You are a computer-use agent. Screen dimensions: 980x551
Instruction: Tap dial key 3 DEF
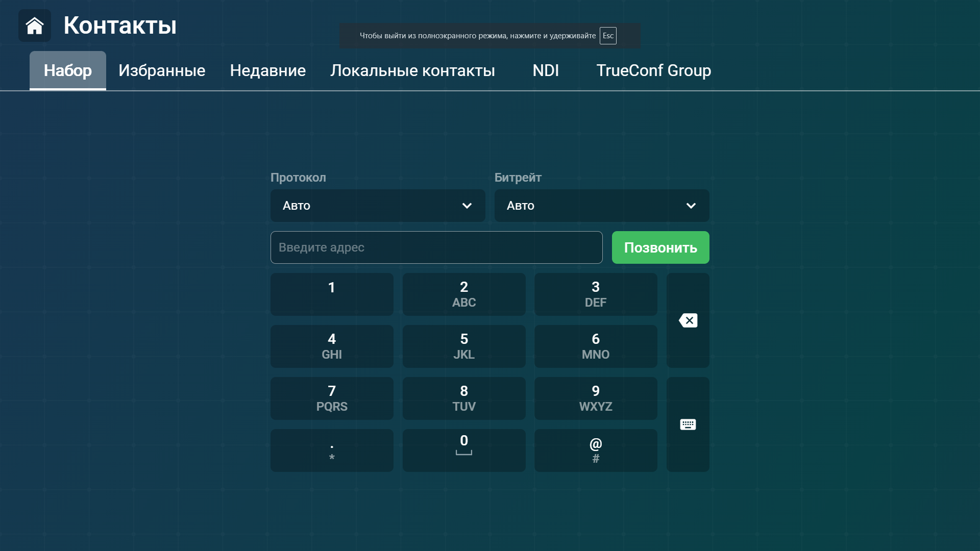pos(596,294)
